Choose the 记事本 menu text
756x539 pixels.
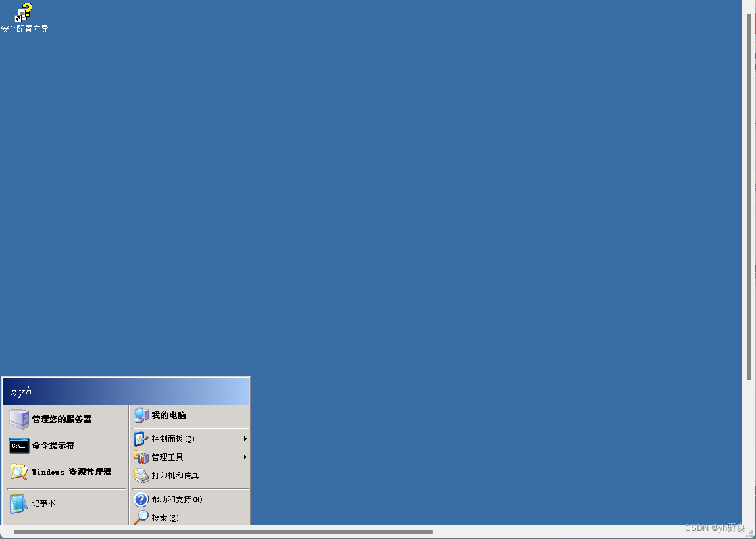(x=44, y=503)
